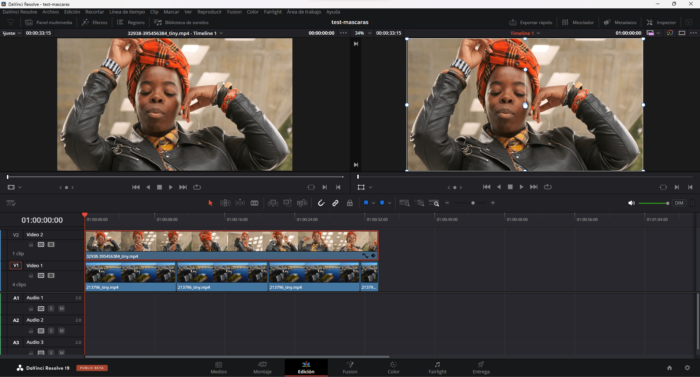Image resolution: width=700 pixels, height=377 pixels.
Task: Select the Blade Edit Mode tool
Action: tap(254, 203)
